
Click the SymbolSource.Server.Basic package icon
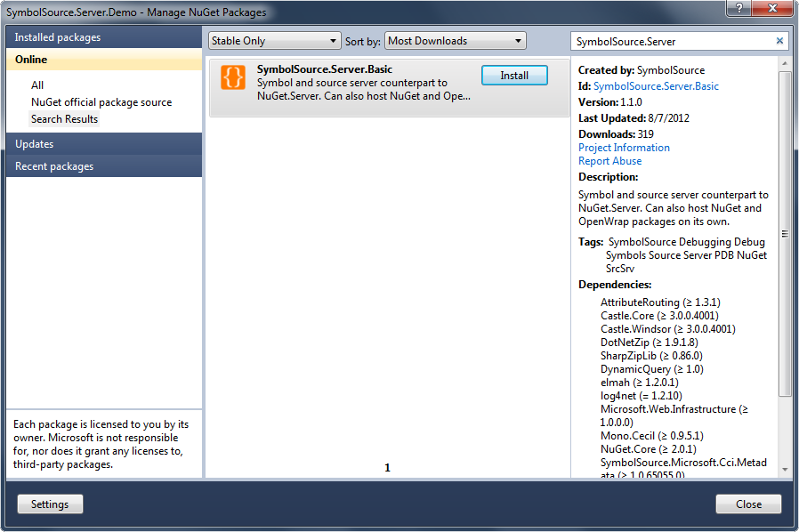click(233, 77)
